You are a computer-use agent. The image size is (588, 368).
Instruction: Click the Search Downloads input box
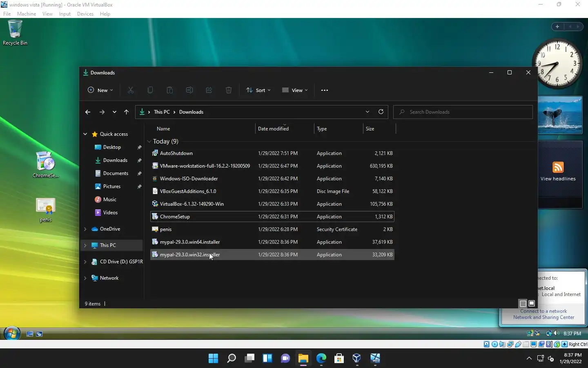pyautogui.click(x=463, y=112)
